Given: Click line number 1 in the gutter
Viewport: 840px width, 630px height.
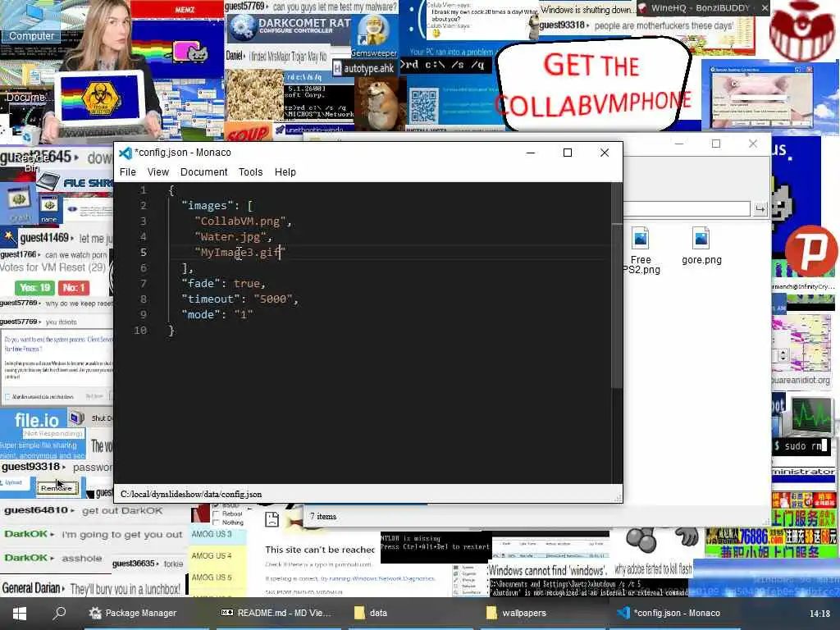Looking at the screenshot, I should click(143, 190).
